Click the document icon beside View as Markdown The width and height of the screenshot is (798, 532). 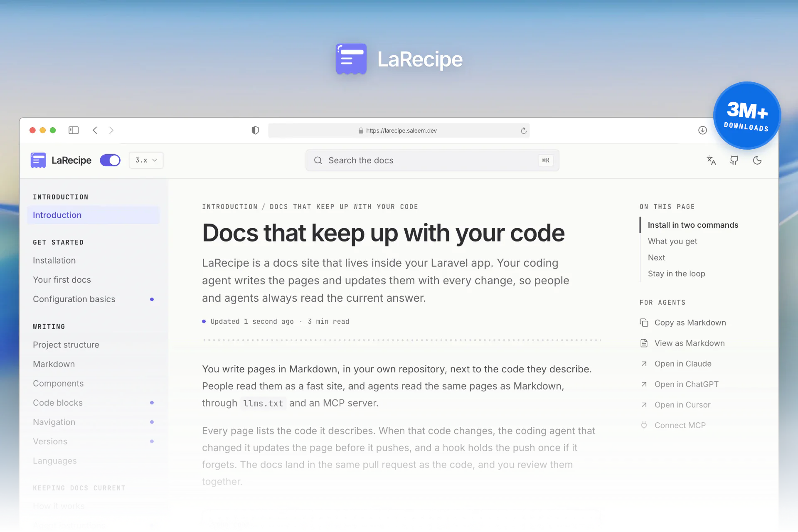pos(644,343)
